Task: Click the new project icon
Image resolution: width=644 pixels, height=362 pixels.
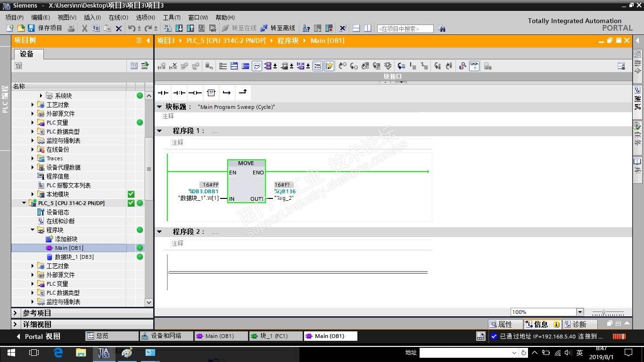Action: (x=10, y=28)
